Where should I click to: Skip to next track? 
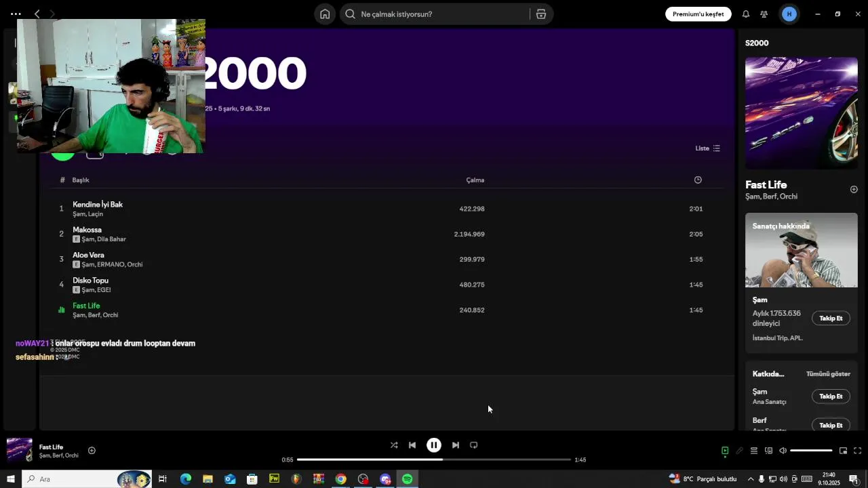(456, 445)
